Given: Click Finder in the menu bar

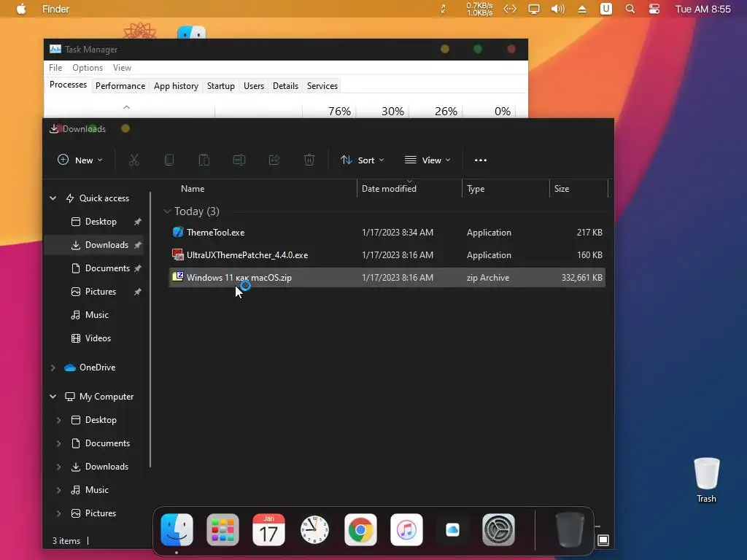Looking at the screenshot, I should coord(55,9).
